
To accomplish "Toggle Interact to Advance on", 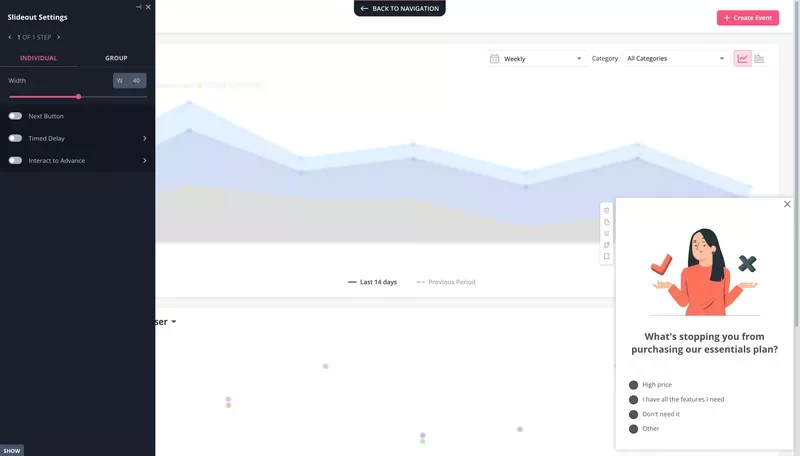I will [x=15, y=160].
